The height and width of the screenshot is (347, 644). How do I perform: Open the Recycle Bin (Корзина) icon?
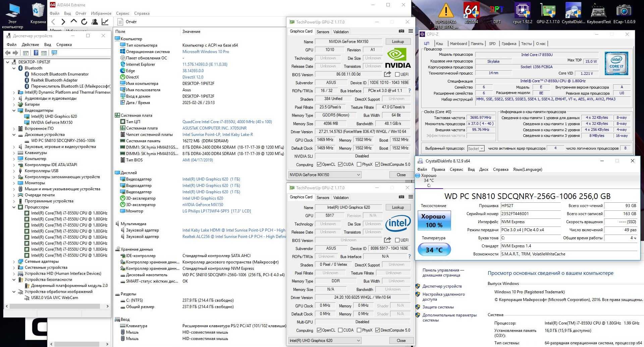[x=38, y=13]
